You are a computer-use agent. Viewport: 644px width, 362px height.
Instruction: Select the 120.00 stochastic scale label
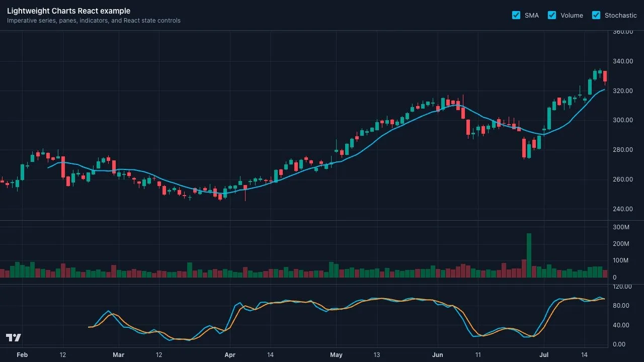[x=623, y=287]
